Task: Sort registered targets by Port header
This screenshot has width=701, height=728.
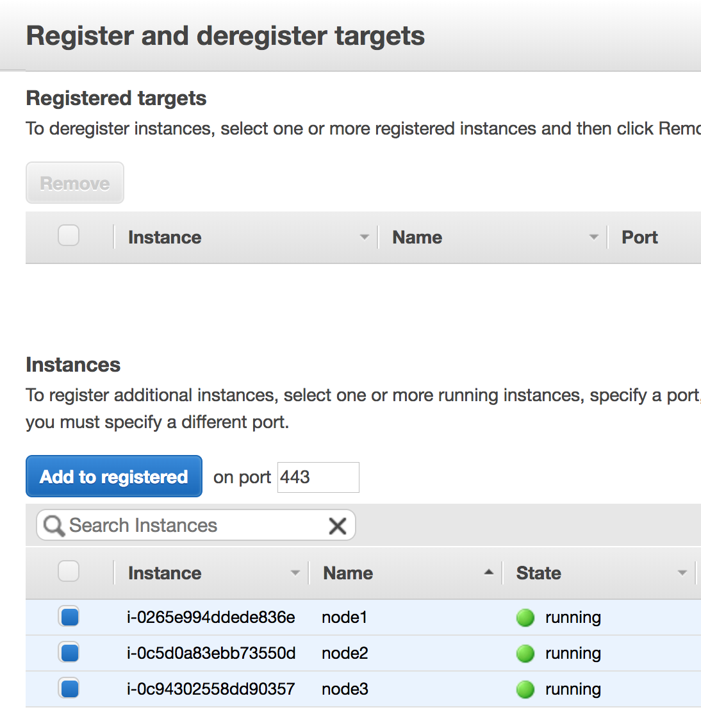Action: (x=639, y=237)
